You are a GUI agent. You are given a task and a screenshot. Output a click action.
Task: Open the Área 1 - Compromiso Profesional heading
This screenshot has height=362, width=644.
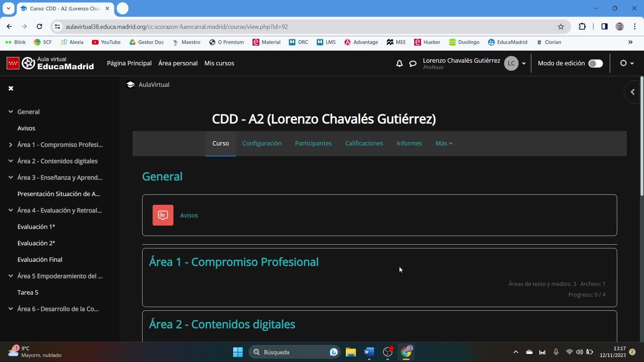[233, 262]
